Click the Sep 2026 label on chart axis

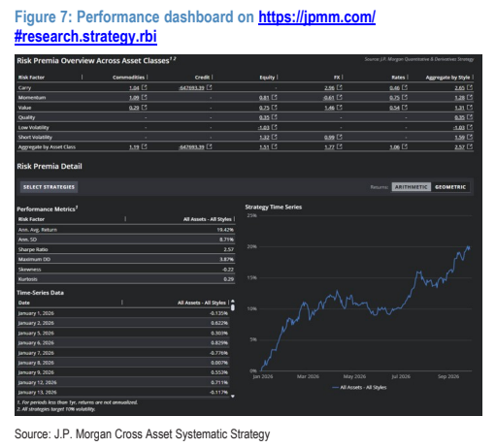448,376
